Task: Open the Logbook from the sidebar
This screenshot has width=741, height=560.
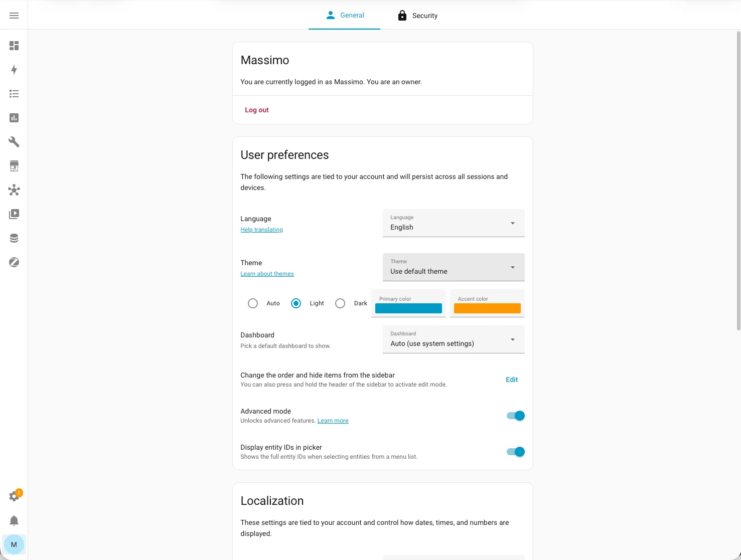Action: (14, 94)
